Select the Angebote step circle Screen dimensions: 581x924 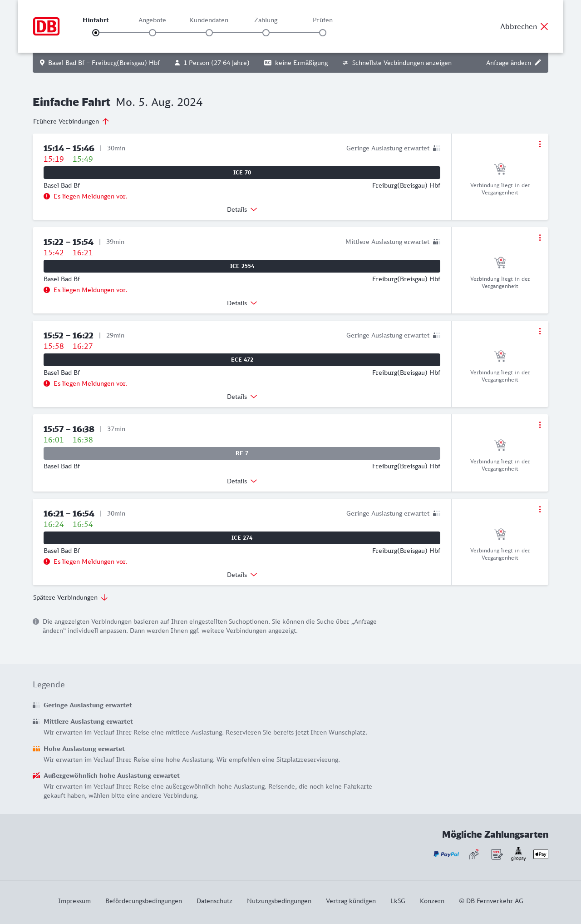153,33
